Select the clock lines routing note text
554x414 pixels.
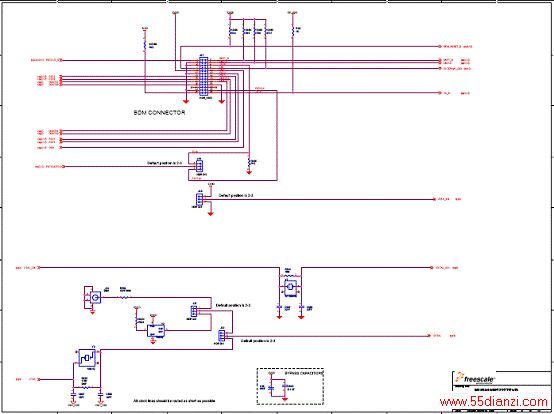[x=174, y=401]
